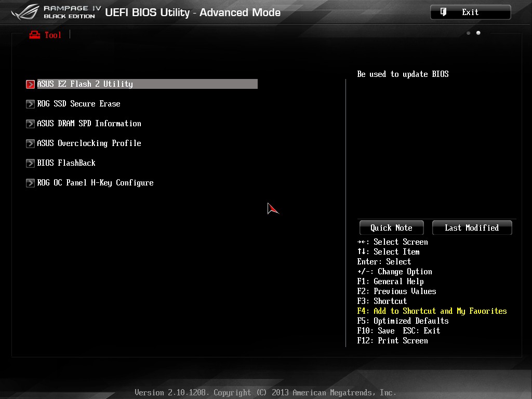Expand ASUS DRAM SPD Information
The image size is (532, 399).
pos(89,124)
